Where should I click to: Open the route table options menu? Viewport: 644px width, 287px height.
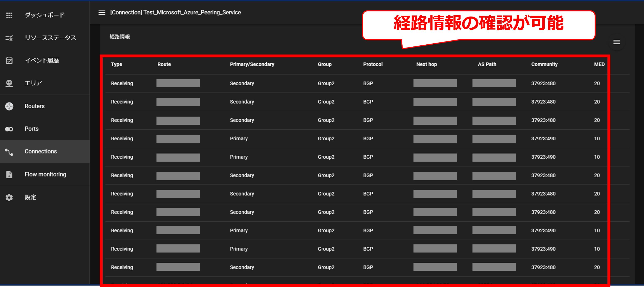tap(617, 42)
